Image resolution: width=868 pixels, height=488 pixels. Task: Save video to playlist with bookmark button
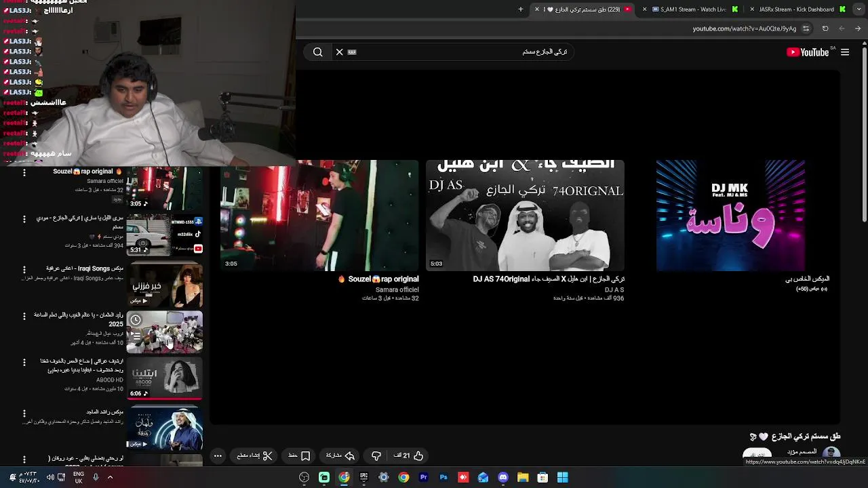[300, 455]
